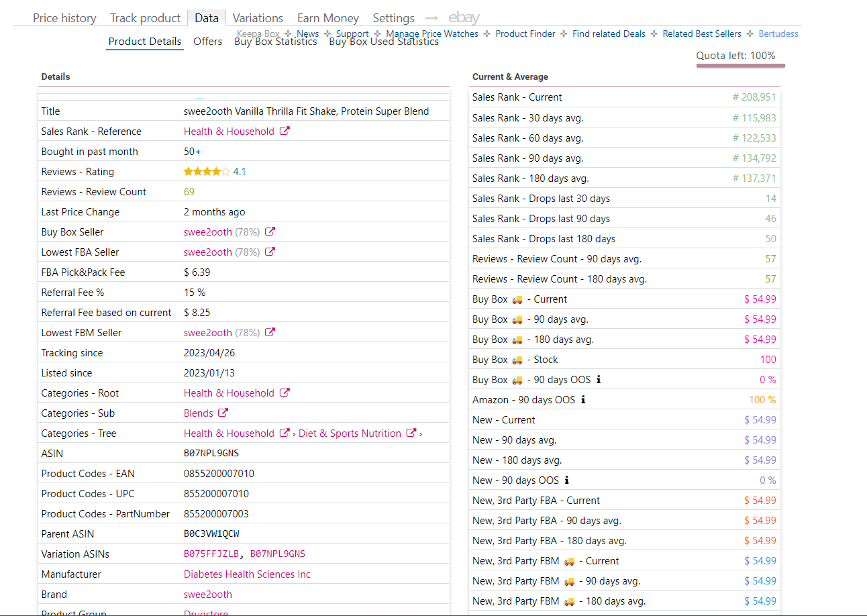Click the EAN value 0855200007010
This screenshot has height=616, width=867.
pyautogui.click(x=219, y=474)
